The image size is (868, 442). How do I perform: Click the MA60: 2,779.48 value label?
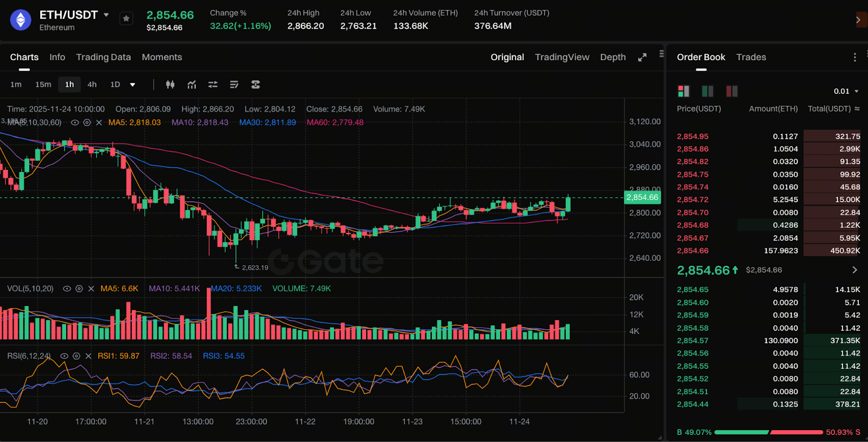point(335,123)
